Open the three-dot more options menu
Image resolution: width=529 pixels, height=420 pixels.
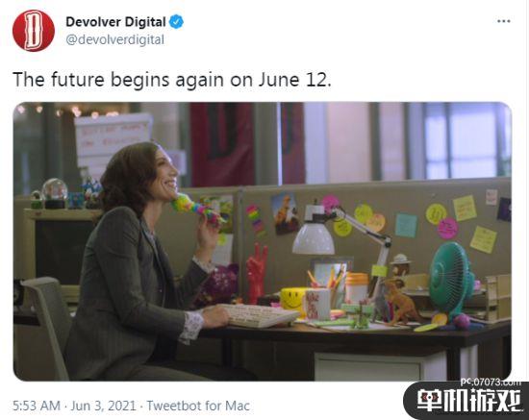503,21
